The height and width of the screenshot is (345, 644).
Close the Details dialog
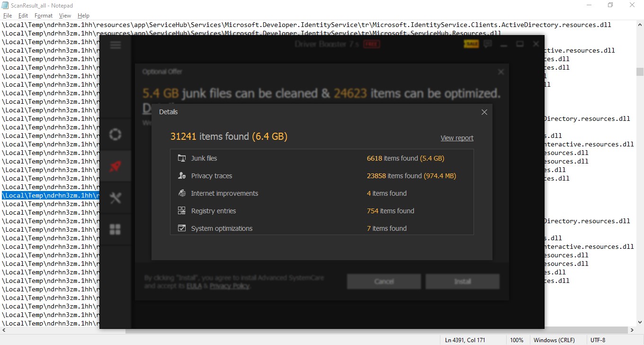484,112
